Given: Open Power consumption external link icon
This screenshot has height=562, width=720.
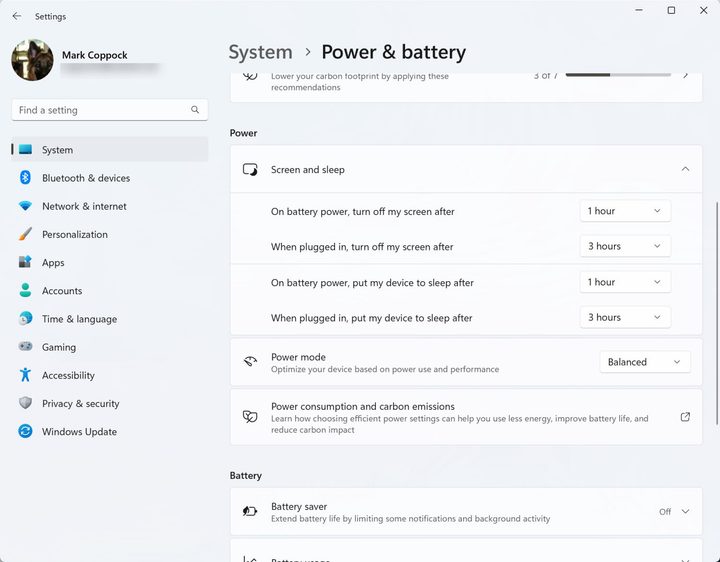Looking at the screenshot, I should [685, 417].
